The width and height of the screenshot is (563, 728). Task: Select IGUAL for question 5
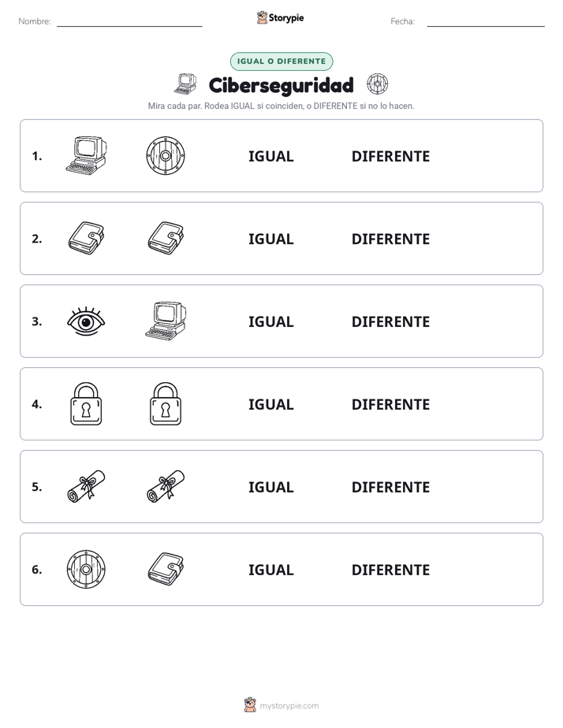[270, 487]
